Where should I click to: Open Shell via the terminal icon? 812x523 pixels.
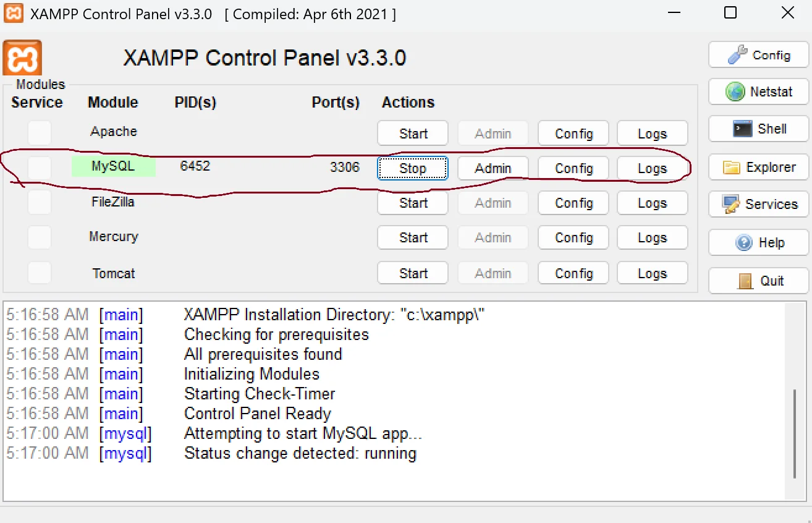[x=742, y=129]
